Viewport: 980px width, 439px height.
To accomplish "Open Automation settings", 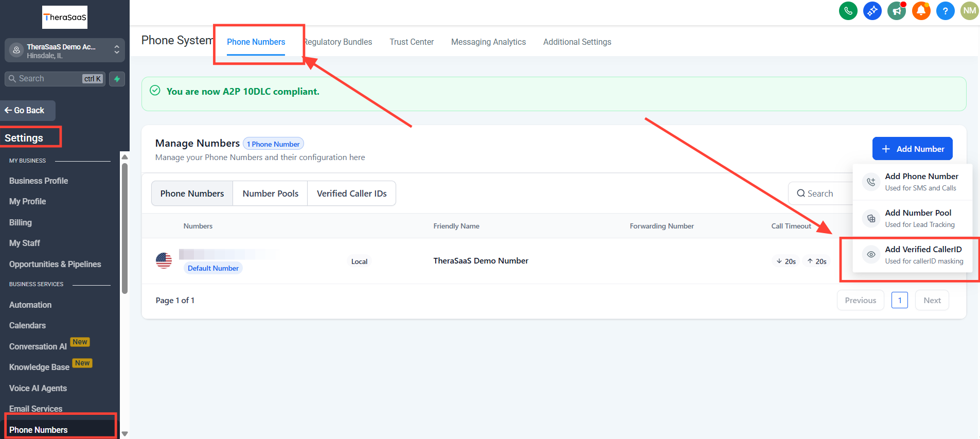I will point(30,305).
